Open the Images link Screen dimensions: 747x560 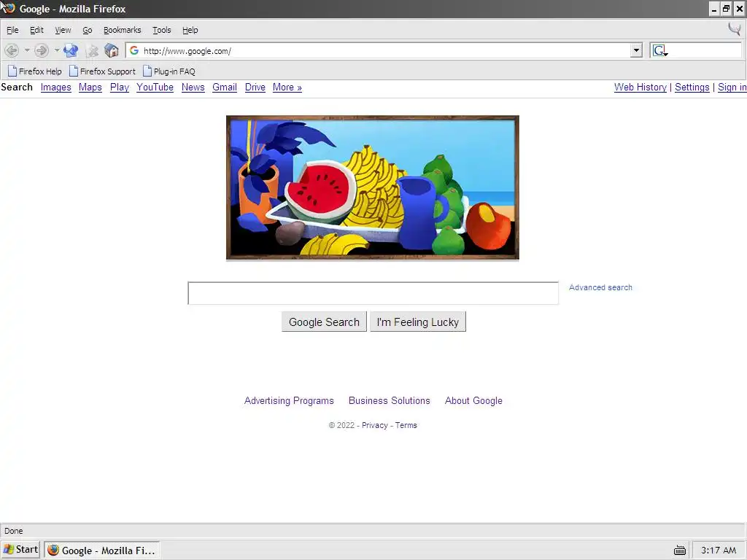tap(55, 87)
